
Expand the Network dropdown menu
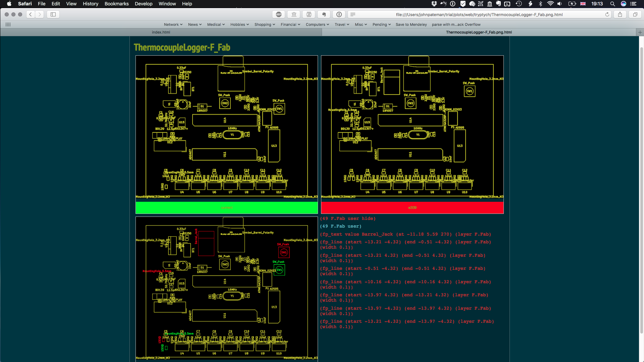point(173,24)
